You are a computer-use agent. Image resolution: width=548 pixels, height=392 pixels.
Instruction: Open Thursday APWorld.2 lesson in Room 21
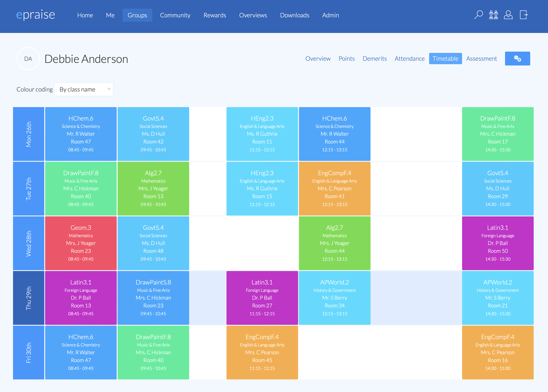tap(498, 298)
